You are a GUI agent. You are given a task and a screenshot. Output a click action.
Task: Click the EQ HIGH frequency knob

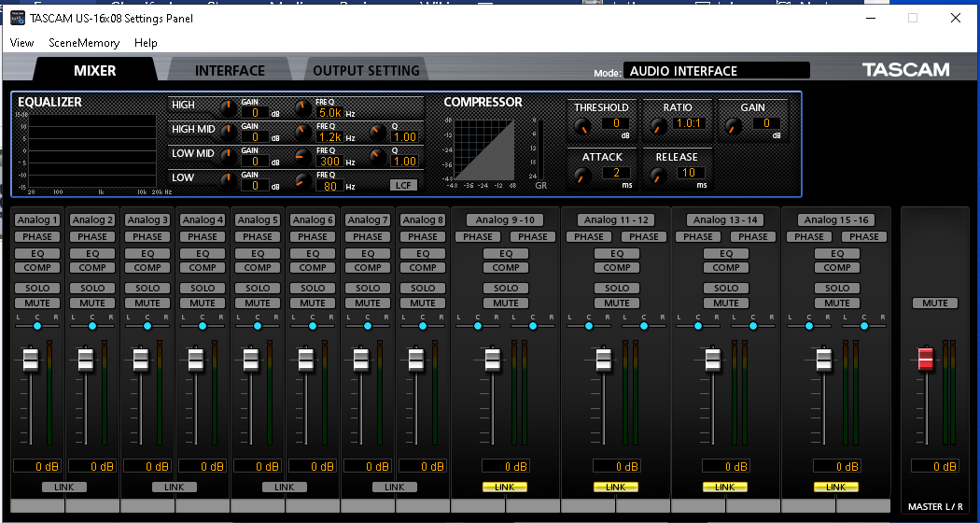pos(303,108)
